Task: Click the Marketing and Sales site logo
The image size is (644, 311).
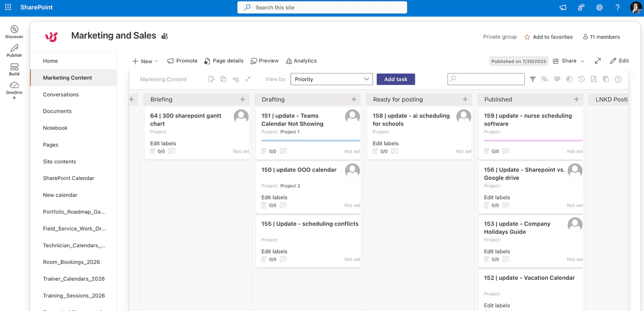Action: pos(51,37)
